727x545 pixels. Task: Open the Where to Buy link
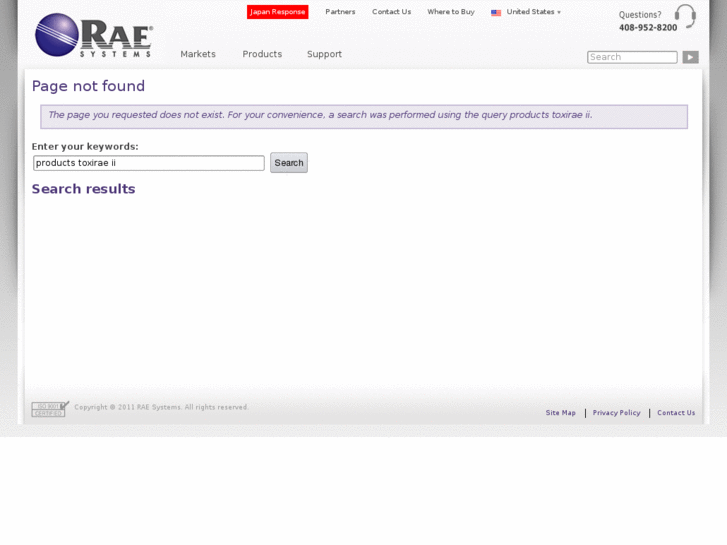tap(451, 12)
